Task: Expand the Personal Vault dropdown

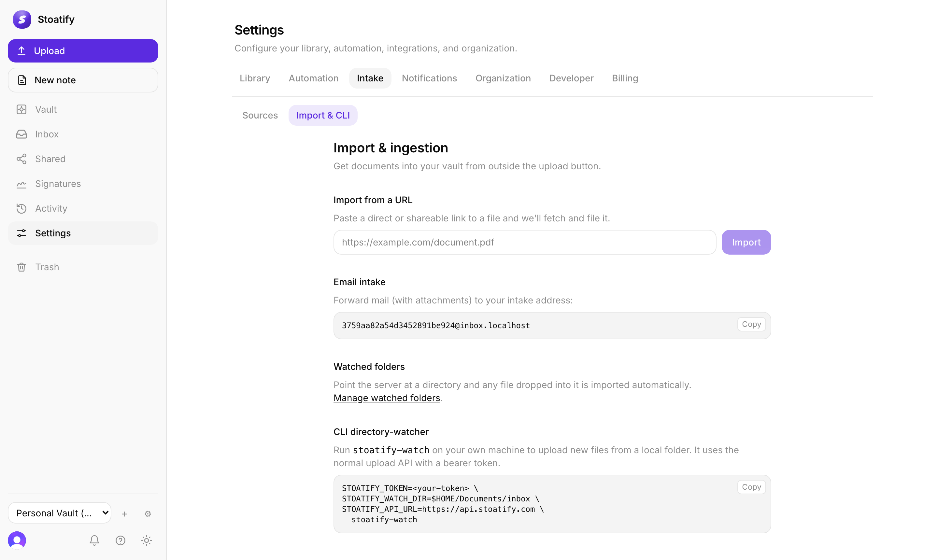Action: point(60,513)
